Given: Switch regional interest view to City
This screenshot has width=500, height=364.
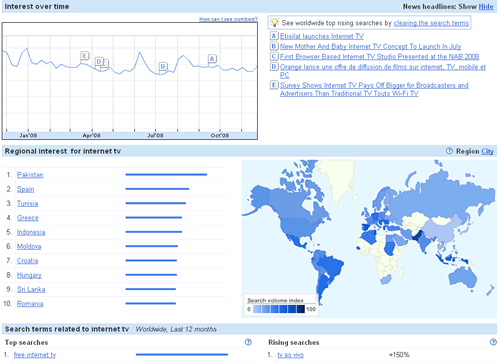Looking at the screenshot, I should tap(487, 151).
